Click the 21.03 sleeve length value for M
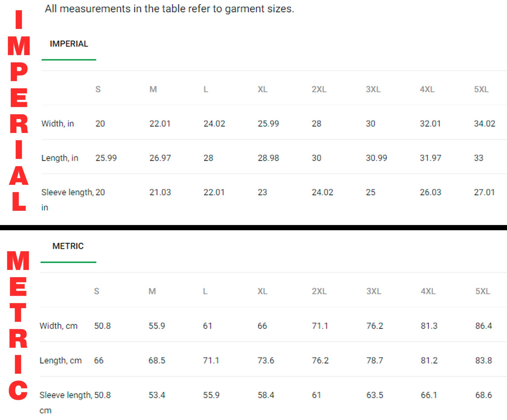Viewport: 507px width, 420px height. [x=160, y=192]
